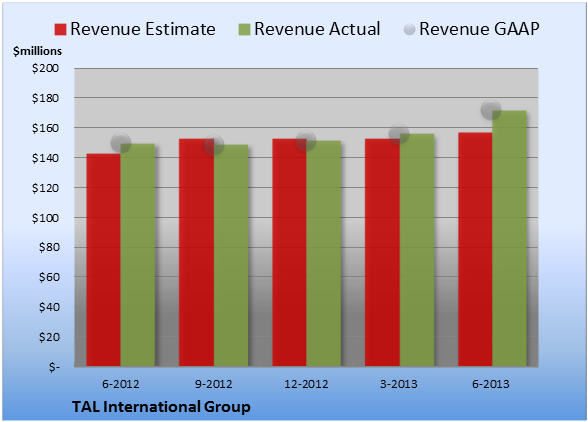This screenshot has width=588, height=422.
Task: Click the '$160' axis value
Action: [45, 128]
